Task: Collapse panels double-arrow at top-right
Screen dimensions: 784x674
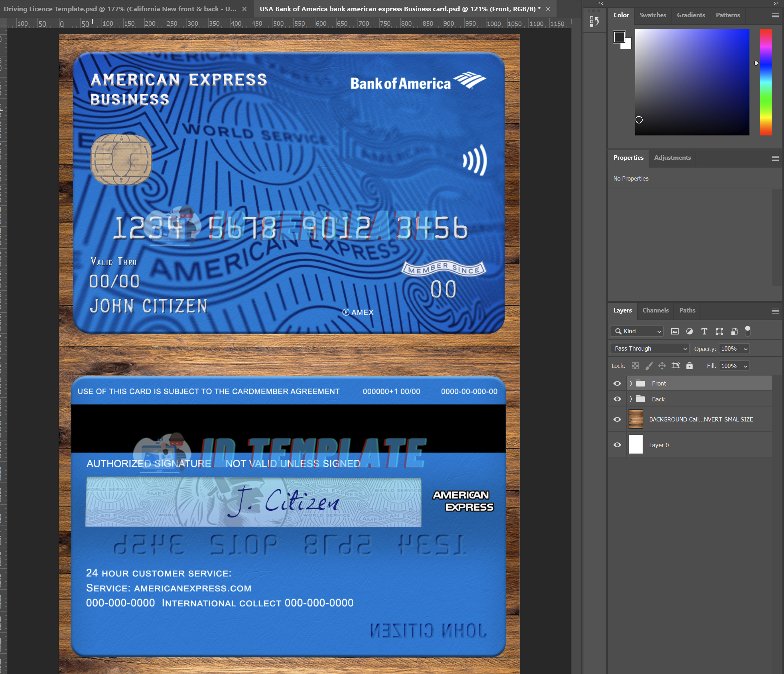Action: click(776, 4)
